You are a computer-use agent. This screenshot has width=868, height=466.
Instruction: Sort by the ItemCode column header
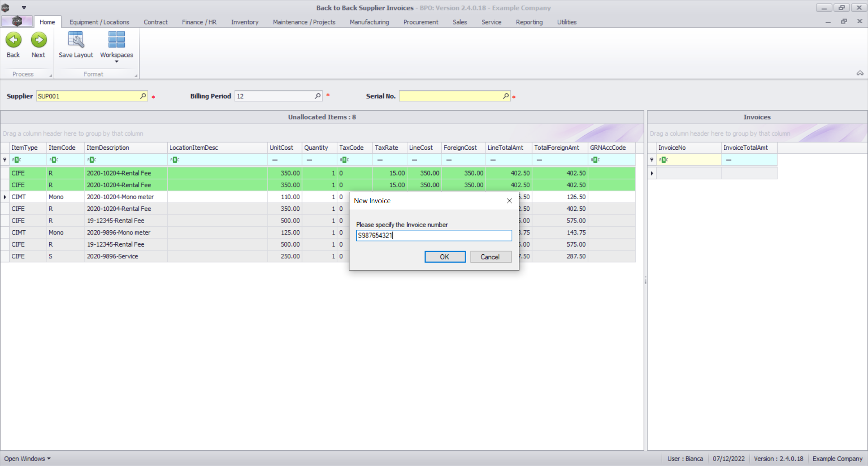(65, 148)
